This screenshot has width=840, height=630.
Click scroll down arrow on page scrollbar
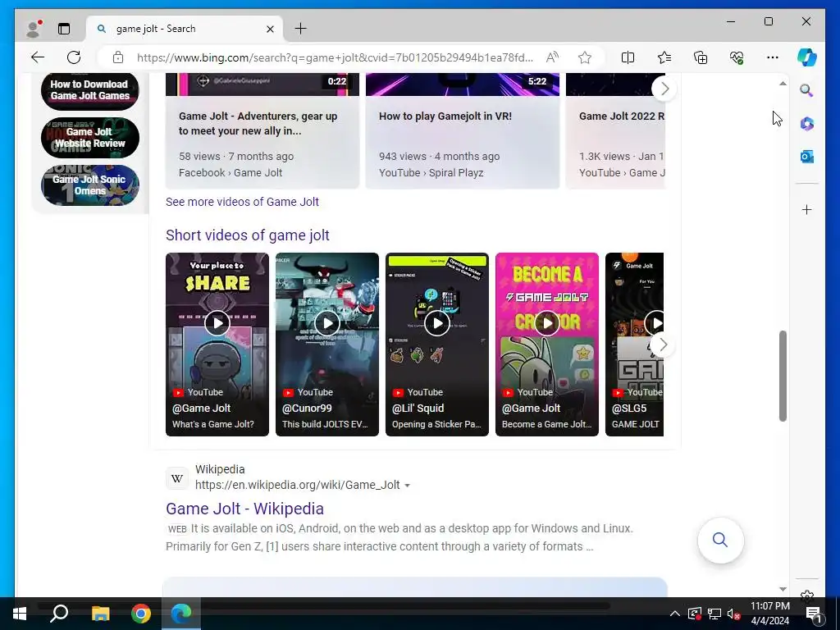[x=783, y=589]
